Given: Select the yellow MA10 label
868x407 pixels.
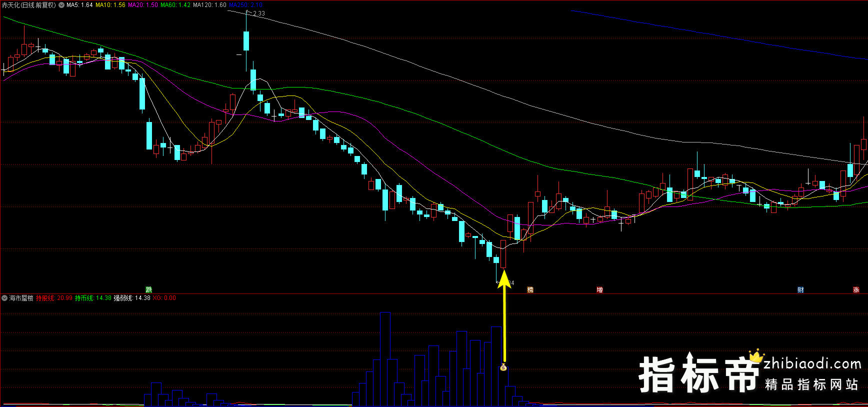Looking at the screenshot, I should [110, 5].
